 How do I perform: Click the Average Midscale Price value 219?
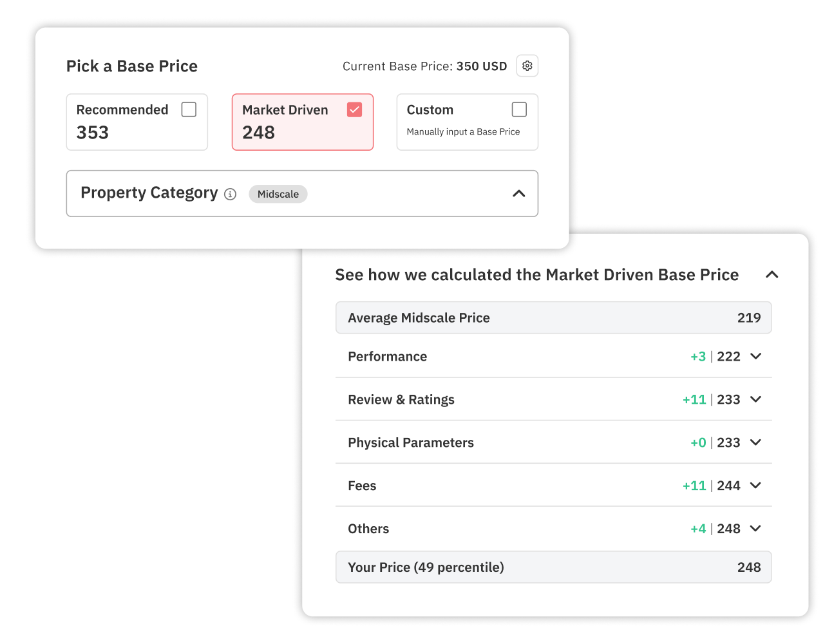click(x=749, y=318)
